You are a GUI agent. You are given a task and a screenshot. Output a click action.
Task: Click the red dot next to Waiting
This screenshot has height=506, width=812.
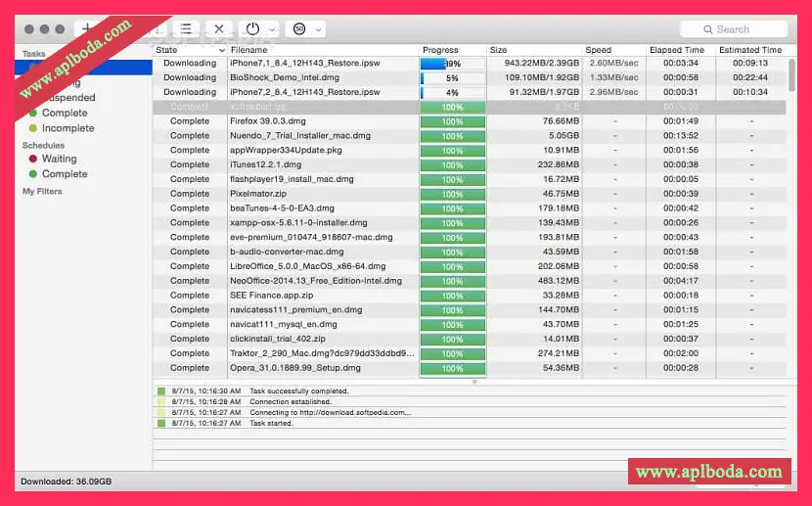tap(33, 159)
